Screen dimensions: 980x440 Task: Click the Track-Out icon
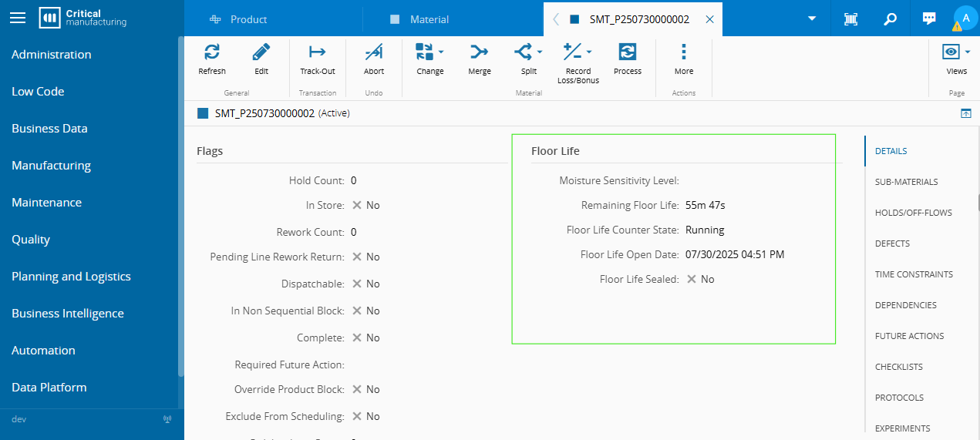[x=317, y=52]
